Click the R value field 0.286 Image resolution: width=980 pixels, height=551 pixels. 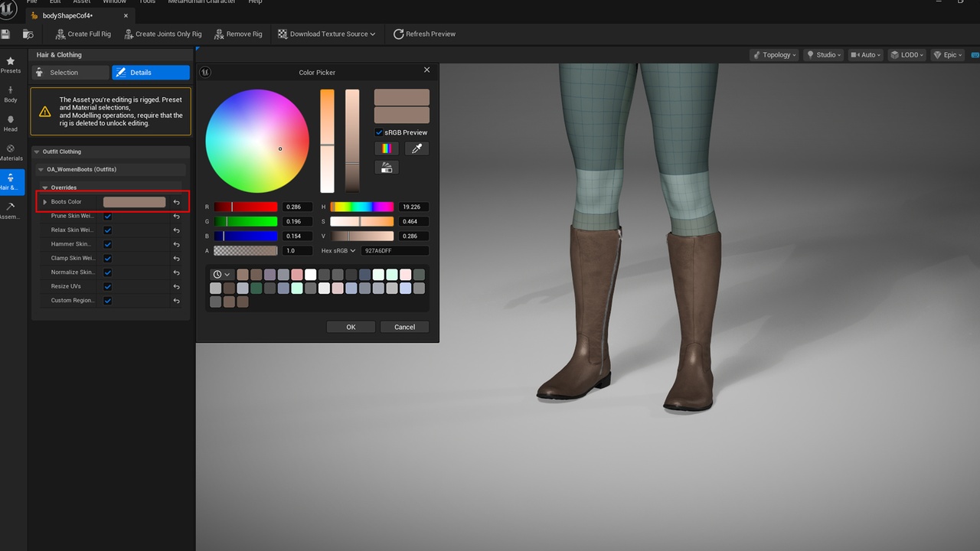click(x=298, y=207)
